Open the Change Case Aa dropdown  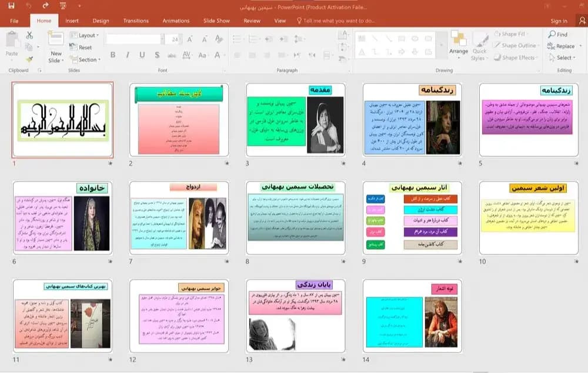pos(203,55)
